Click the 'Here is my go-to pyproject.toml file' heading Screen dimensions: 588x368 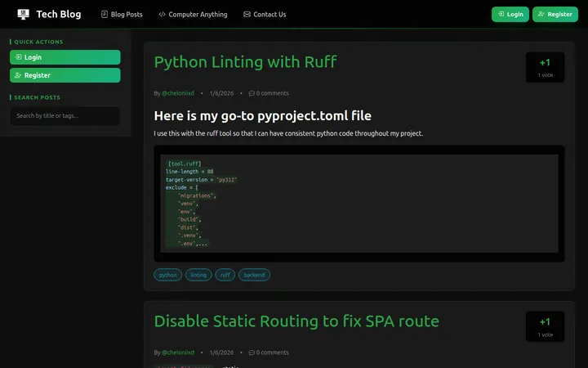click(x=262, y=115)
